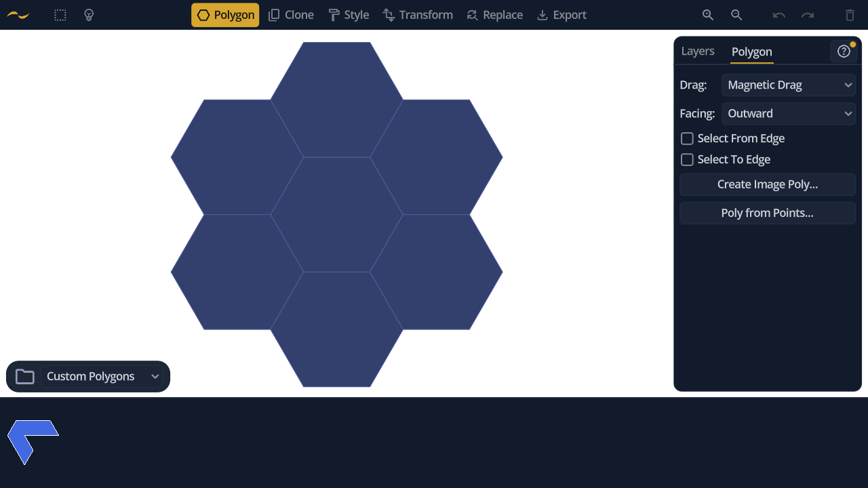Click the app logo icon

(x=18, y=15)
